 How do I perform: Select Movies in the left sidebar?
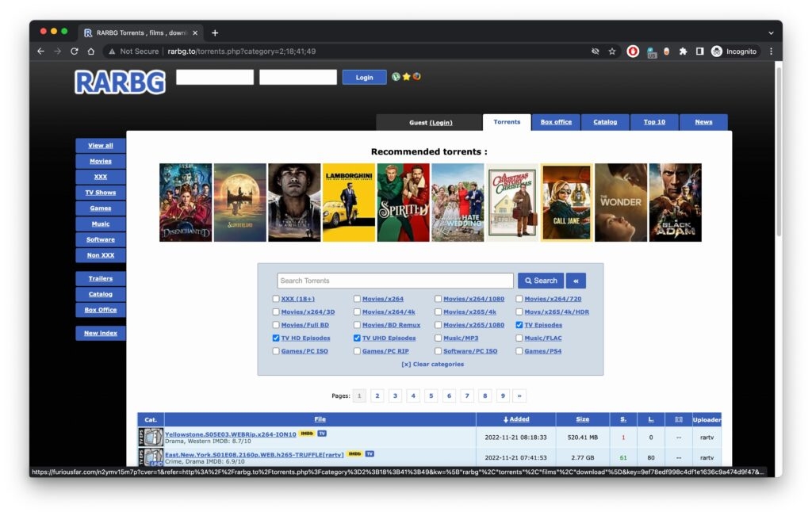pos(101,162)
